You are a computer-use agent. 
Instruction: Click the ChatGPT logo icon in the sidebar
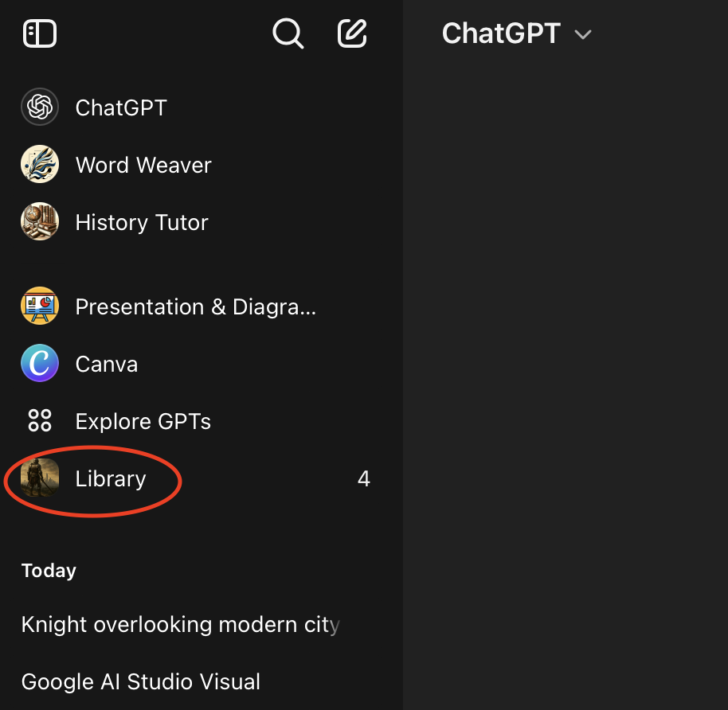point(40,107)
